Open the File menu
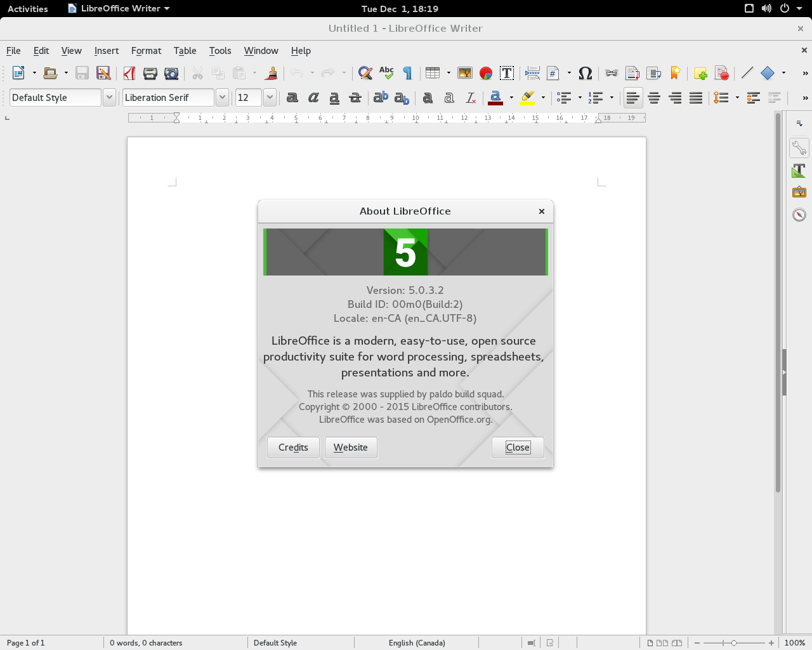 13,51
